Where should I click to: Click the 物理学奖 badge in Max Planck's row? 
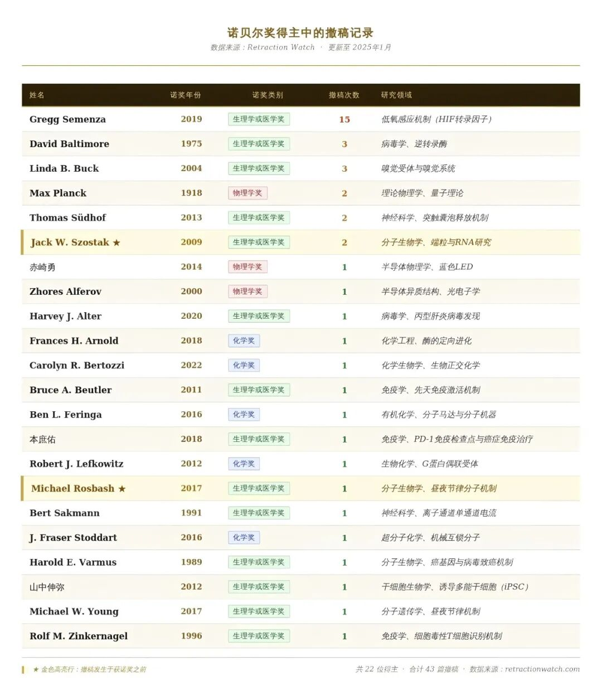(247, 193)
